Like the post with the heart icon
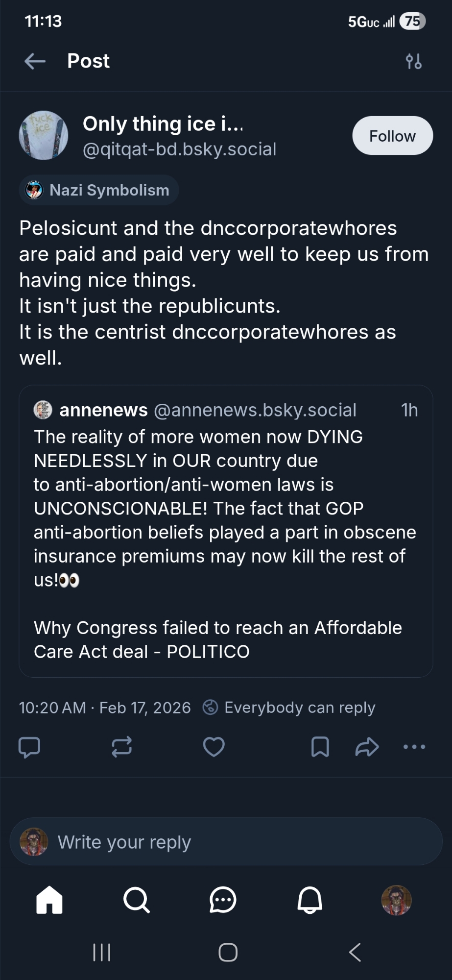Screen dimensions: 452x980 point(214,747)
